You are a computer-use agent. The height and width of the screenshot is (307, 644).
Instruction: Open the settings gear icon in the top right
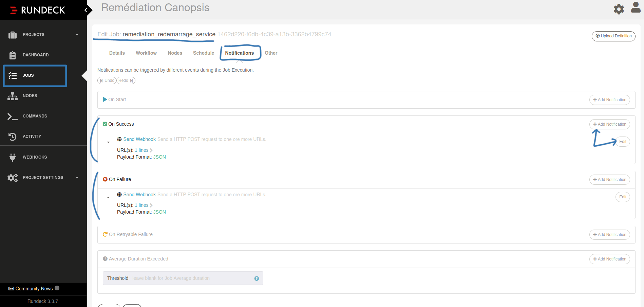[619, 9]
